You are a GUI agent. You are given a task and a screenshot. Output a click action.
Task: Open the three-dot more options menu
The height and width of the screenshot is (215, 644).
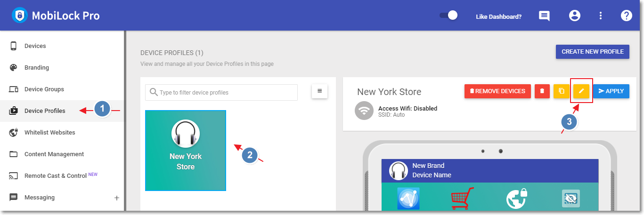[x=601, y=16]
